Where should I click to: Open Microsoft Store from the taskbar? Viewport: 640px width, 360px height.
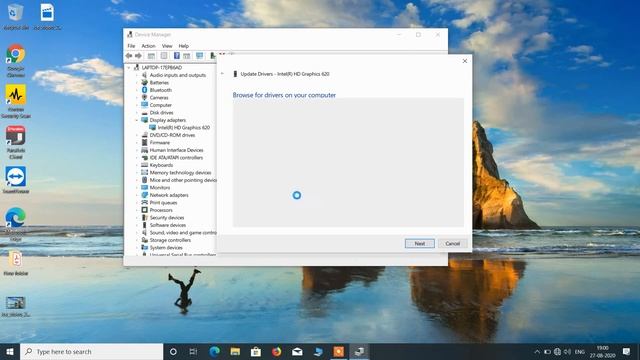coord(256,351)
